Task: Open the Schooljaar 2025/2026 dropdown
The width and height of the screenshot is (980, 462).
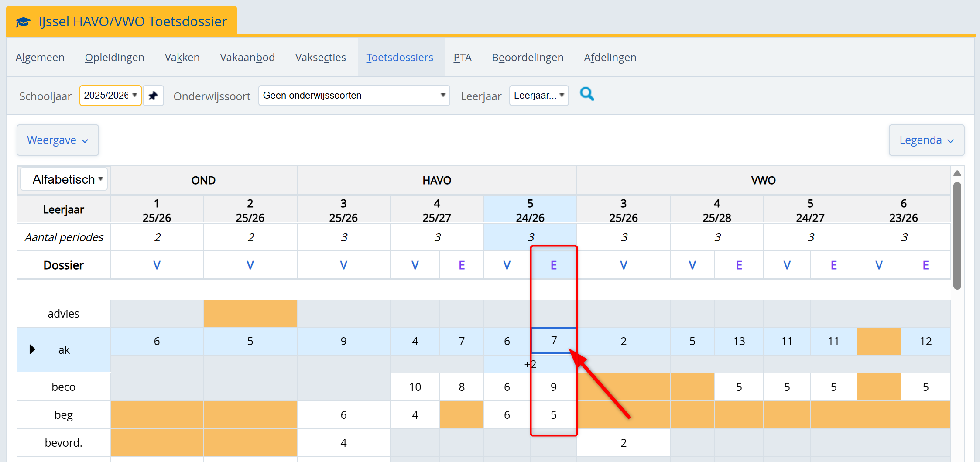Action: pyautogui.click(x=110, y=96)
